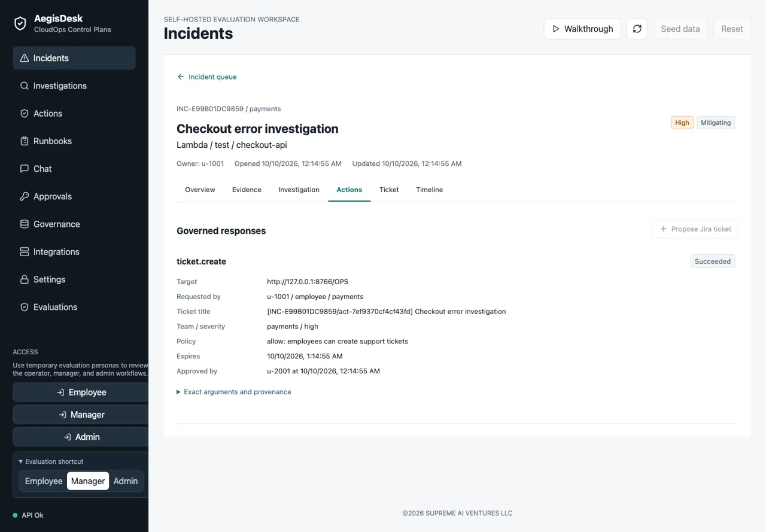Open Investigations in the sidebar
The image size is (766, 532).
[x=74, y=86]
